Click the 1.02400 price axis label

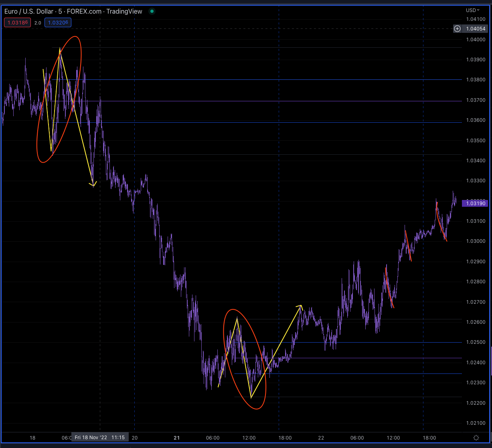click(x=476, y=362)
